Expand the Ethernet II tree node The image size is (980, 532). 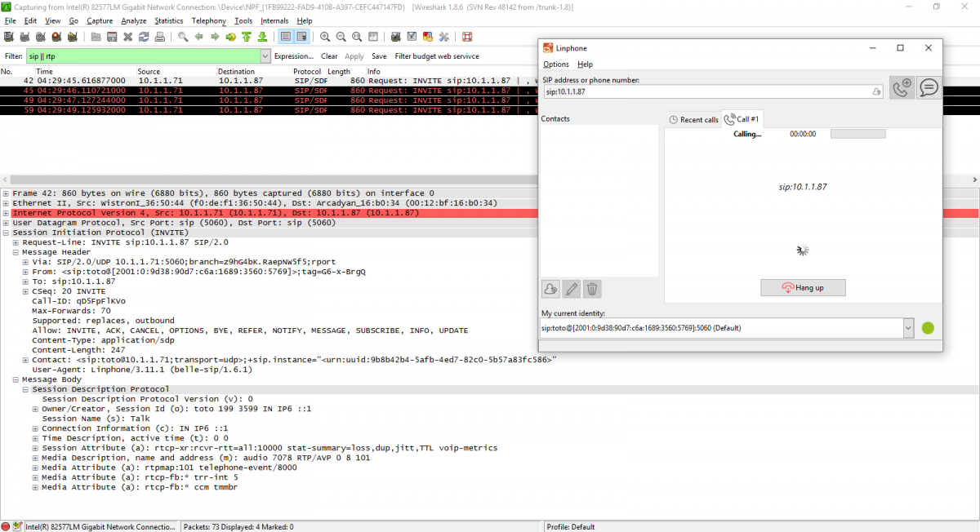tap(7, 203)
